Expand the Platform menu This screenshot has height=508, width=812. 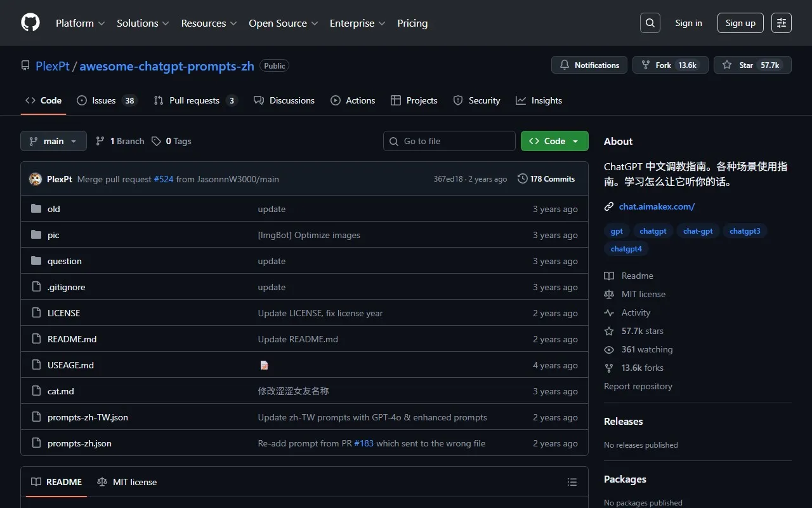pyautogui.click(x=80, y=23)
